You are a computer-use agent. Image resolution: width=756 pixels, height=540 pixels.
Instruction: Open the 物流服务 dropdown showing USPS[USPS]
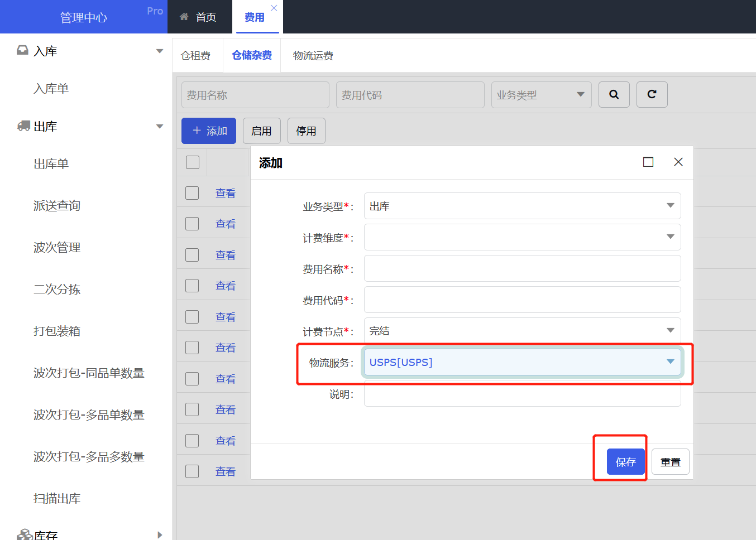click(522, 362)
